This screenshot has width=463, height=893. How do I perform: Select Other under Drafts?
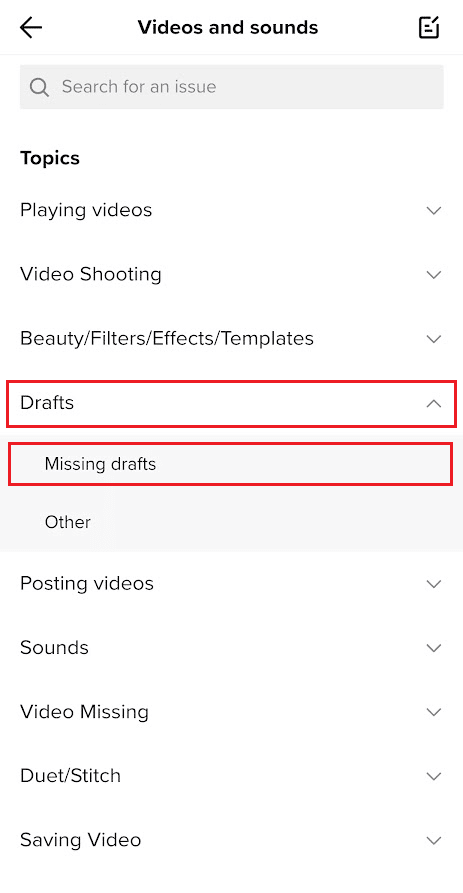(x=231, y=522)
